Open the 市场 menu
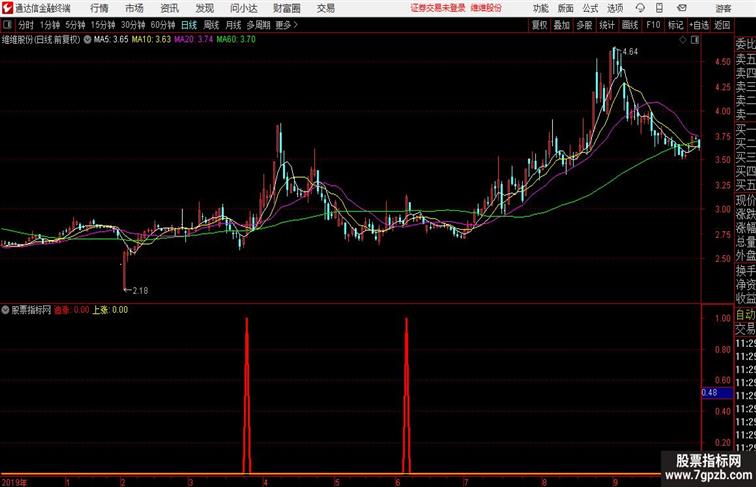This screenshot has height=487, width=756. pos(134,8)
